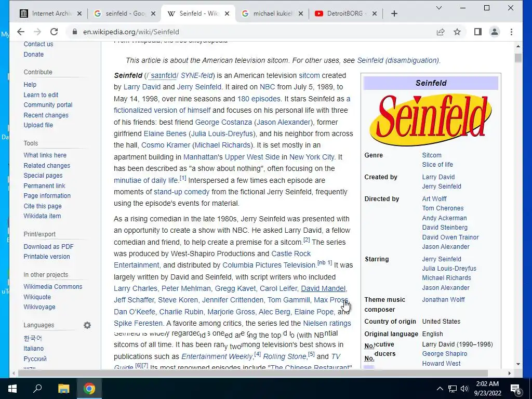Open the Wikimedia Commons link
This screenshot has width=532, height=399.
click(53, 287)
